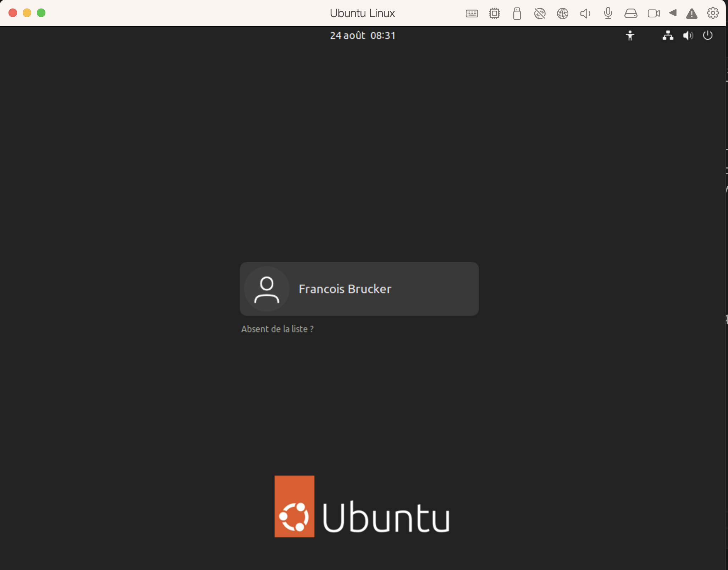728x570 pixels.
Task: Click the CPU chip icon in the toolbar
Action: 494,13
